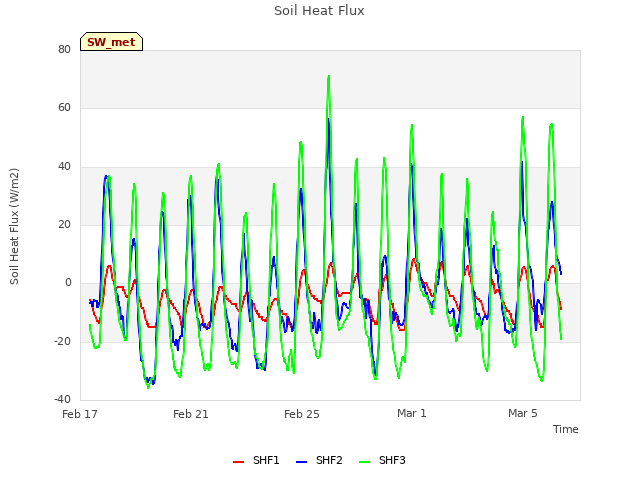
Task: Click the -40 y-axis tick label
Action: 62,399
